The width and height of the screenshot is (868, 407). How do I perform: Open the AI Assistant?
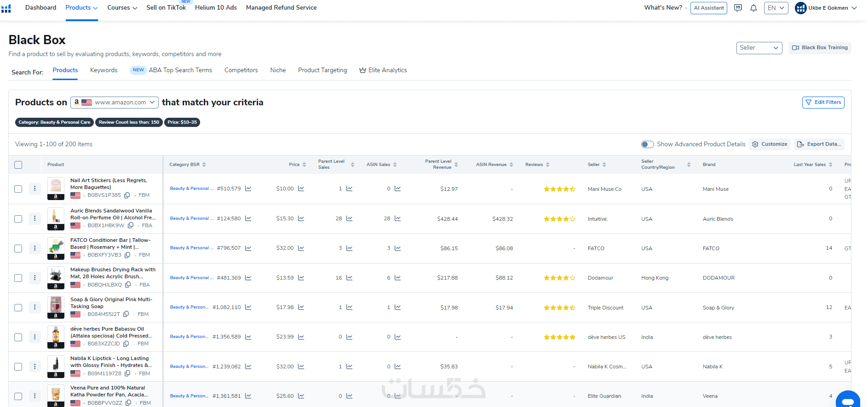[x=709, y=8]
